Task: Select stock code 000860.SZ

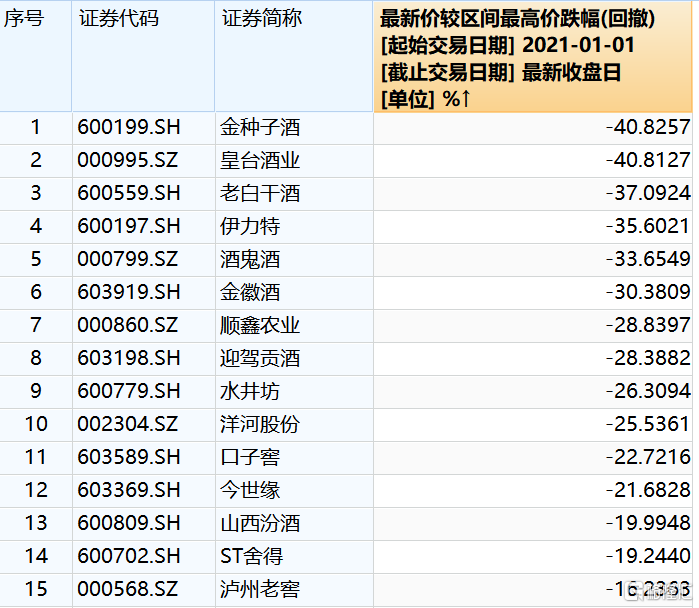Action: point(127,325)
